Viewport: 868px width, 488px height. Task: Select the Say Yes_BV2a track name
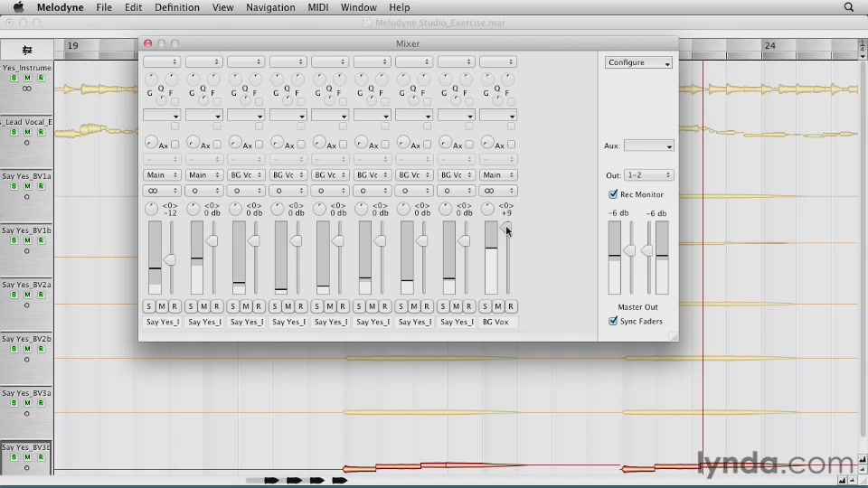click(x=26, y=285)
